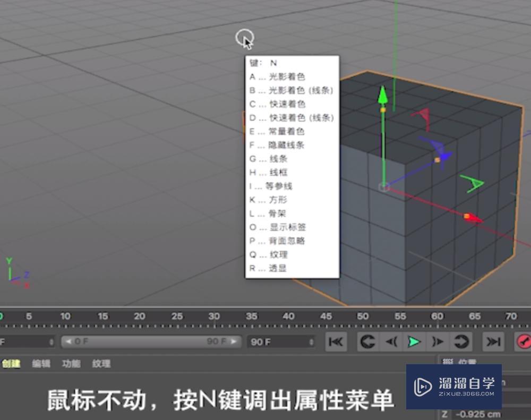Enable 透显 X-ray display mode
The height and width of the screenshot is (420, 531).
pyautogui.click(x=276, y=269)
